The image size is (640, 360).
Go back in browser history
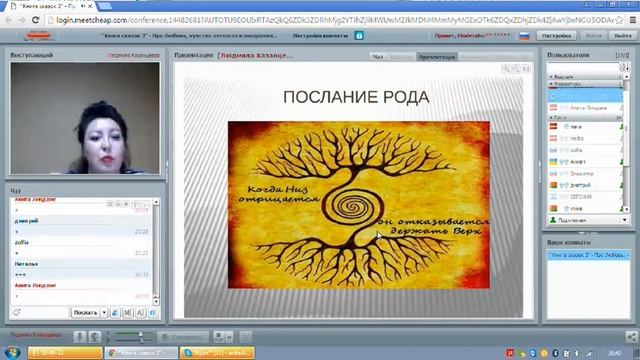[x=9, y=20]
